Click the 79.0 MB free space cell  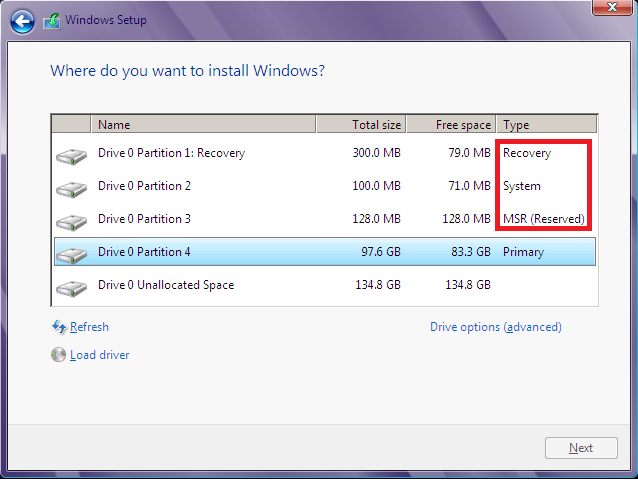pyautogui.click(x=469, y=153)
